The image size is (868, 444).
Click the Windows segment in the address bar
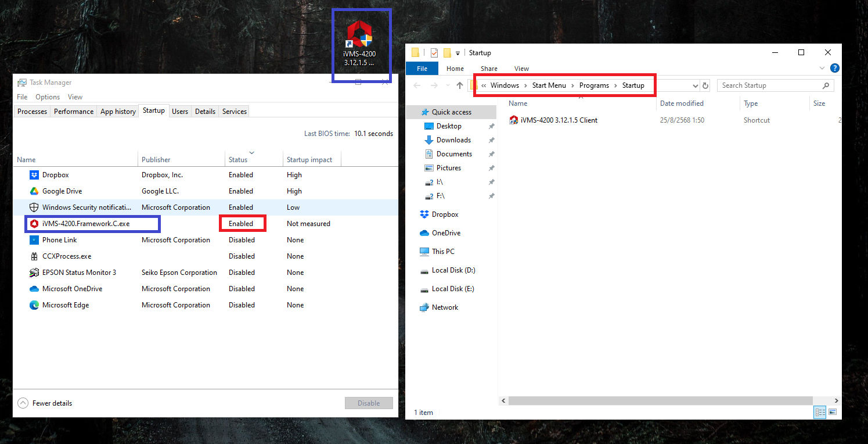click(505, 85)
